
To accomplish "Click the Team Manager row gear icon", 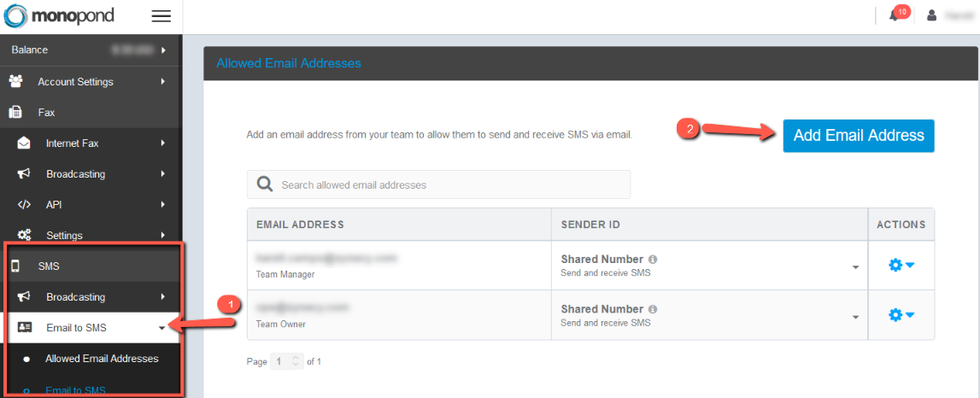I will click(901, 266).
